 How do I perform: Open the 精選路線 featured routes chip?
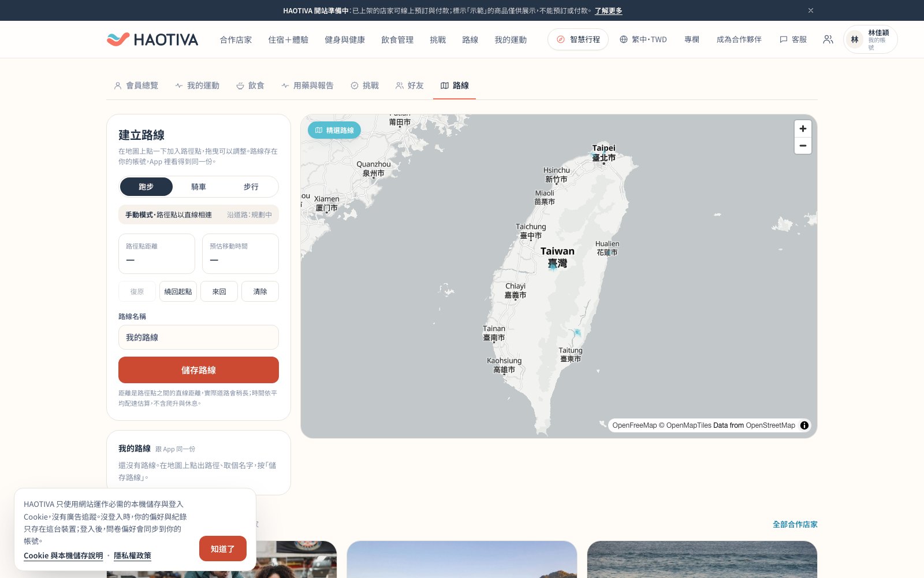(334, 130)
